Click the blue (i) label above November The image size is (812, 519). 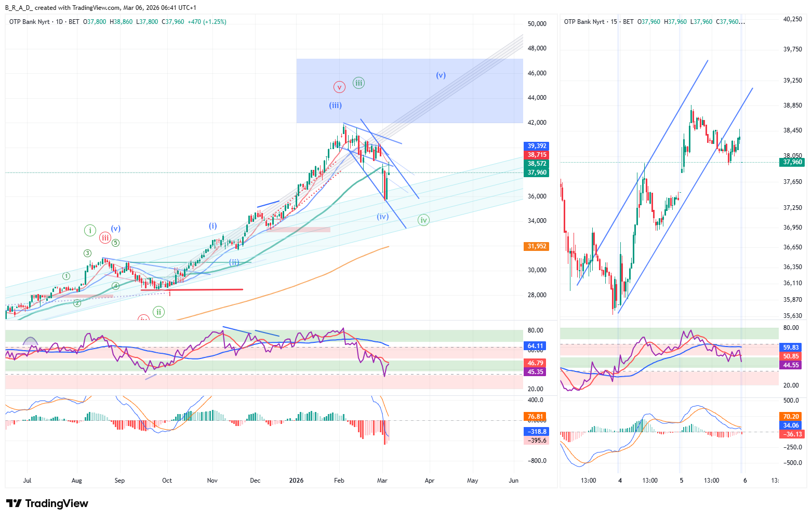tap(213, 226)
